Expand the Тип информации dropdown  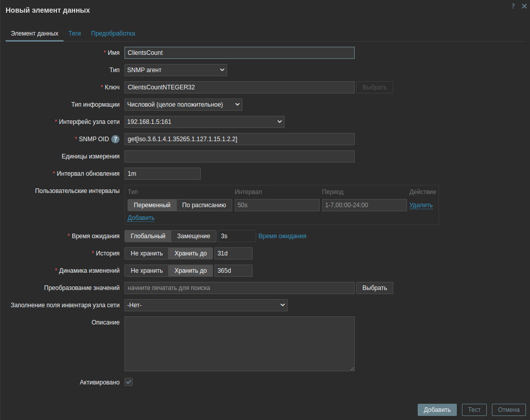183,105
